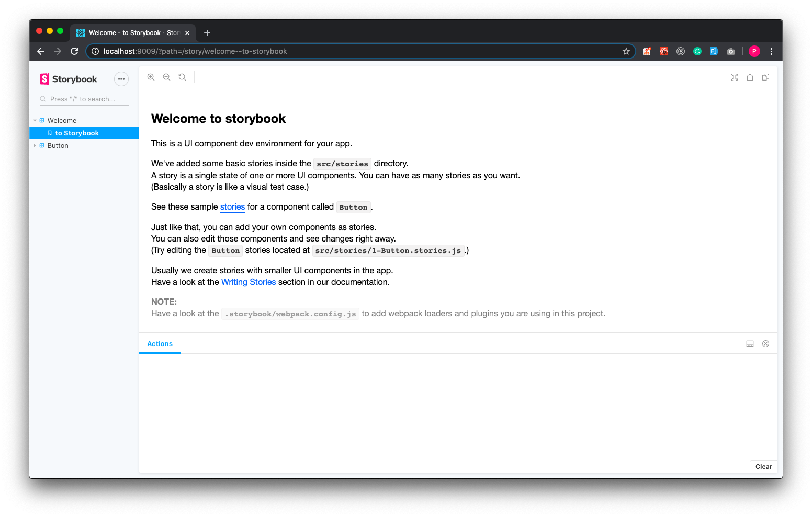This screenshot has width=812, height=517.
Task: Click the camera extension icon
Action: pyautogui.click(x=731, y=51)
